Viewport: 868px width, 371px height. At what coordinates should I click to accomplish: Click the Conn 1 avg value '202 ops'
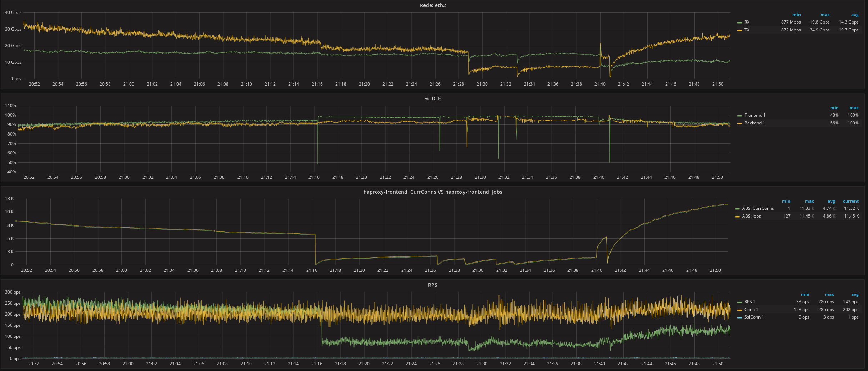click(851, 310)
